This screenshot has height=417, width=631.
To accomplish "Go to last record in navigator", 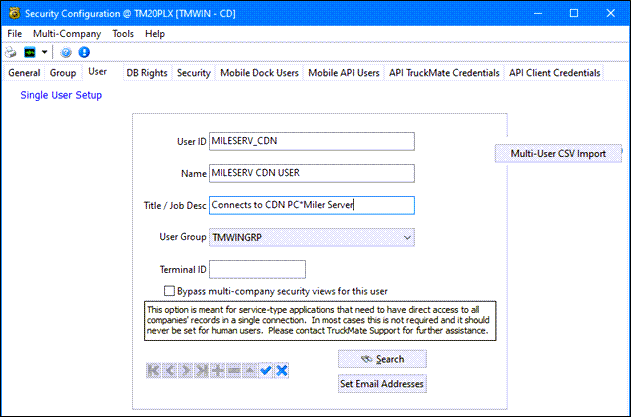I will tap(202, 370).
